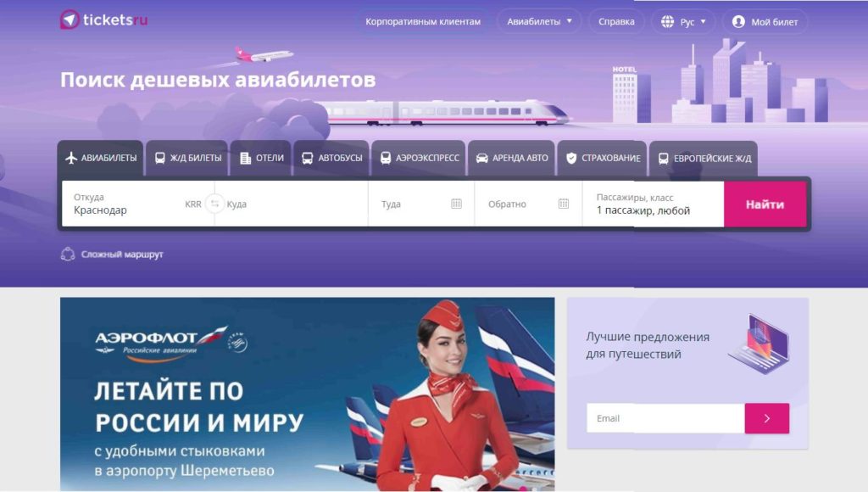Click the Сложный маршрут route icon
Image resolution: width=868 pixels, height=492 pixels.
[x=68, y=254]
